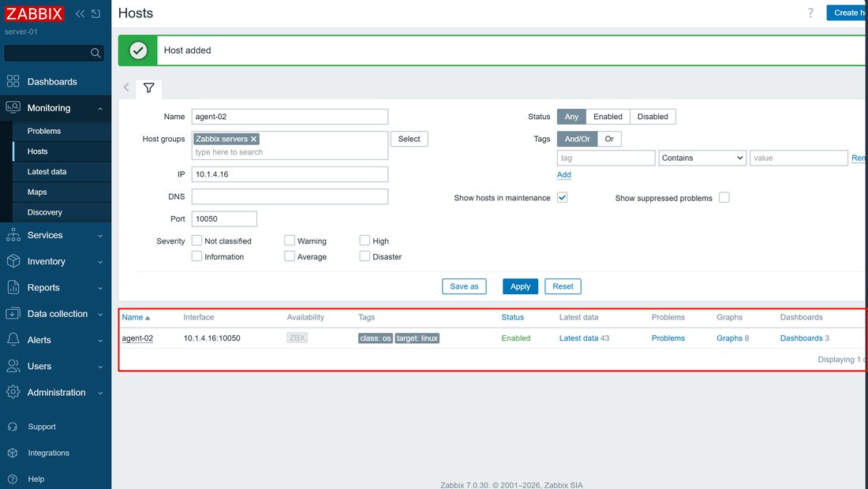
Task: Click the ZBX availability indicator
Action: coord(297,338)
